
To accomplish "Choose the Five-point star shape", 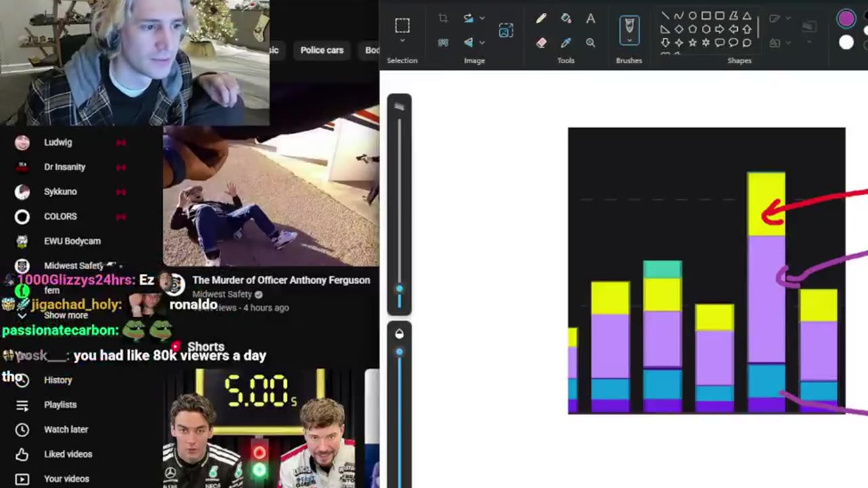I will coord(692,43).
